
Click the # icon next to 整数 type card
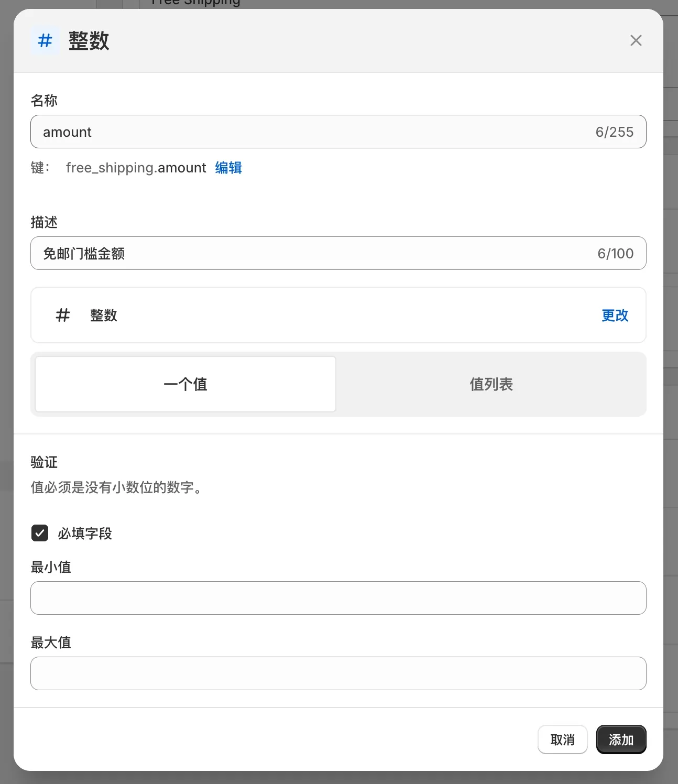pos(63,315)
